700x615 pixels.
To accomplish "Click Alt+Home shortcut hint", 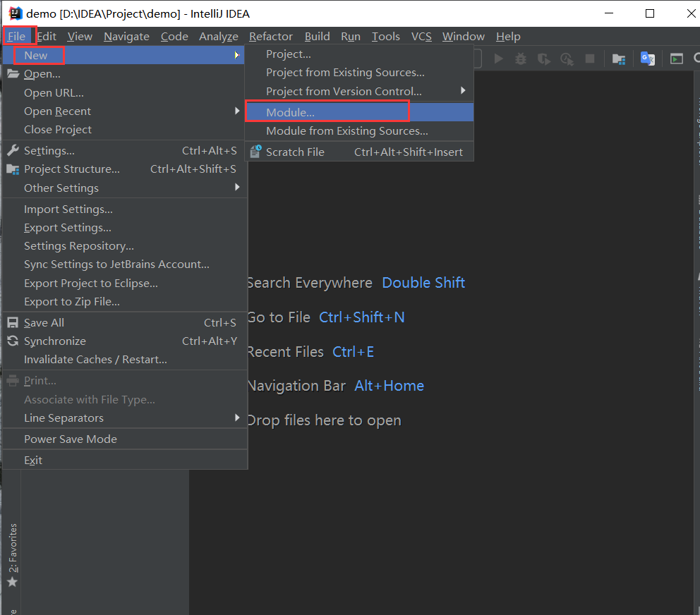I will tap(389, 386).
